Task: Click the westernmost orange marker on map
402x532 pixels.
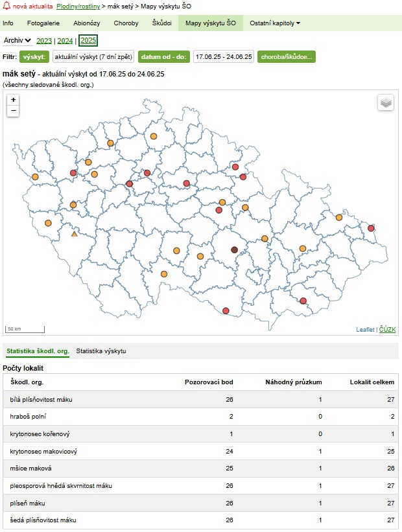Action: (35, 176)
